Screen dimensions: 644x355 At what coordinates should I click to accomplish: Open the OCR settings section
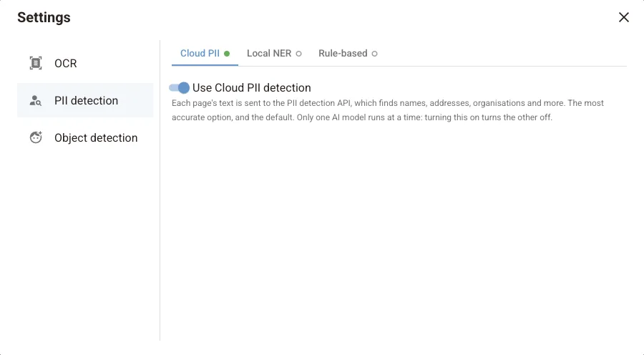pyautogui.click(x=85, y=63)
